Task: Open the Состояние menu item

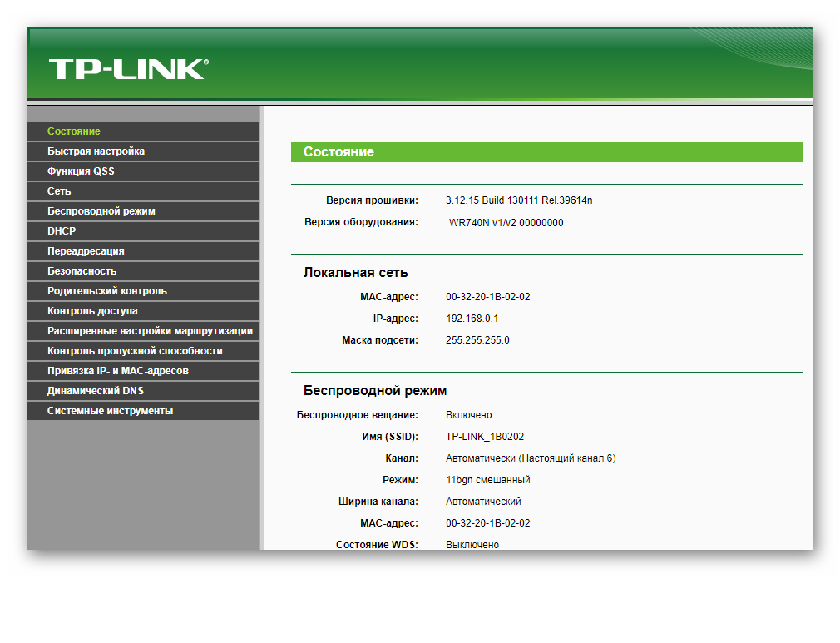Action: [x=74, y=131]
